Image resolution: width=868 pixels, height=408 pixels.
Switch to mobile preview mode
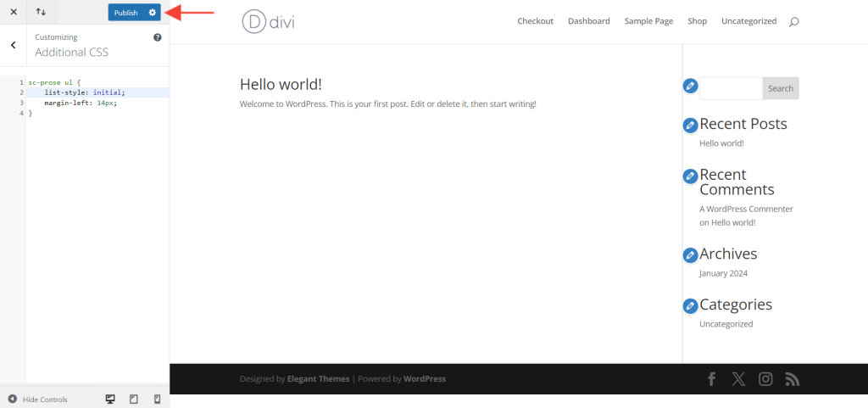pyautogui.click(x=157, y=399)
